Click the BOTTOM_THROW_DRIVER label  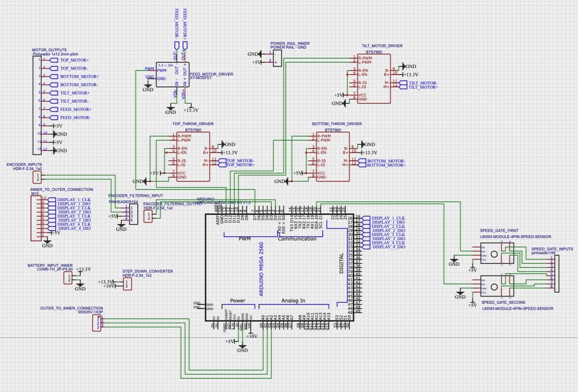(x=337, y=124)
